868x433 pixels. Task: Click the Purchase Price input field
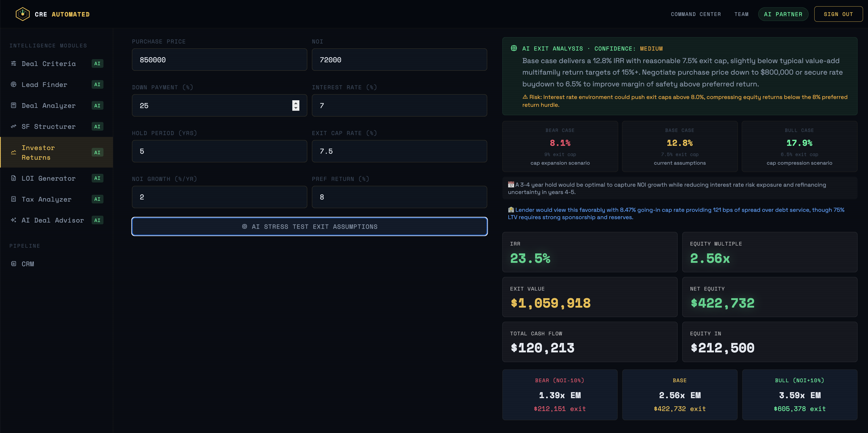(x=219, y=60)
